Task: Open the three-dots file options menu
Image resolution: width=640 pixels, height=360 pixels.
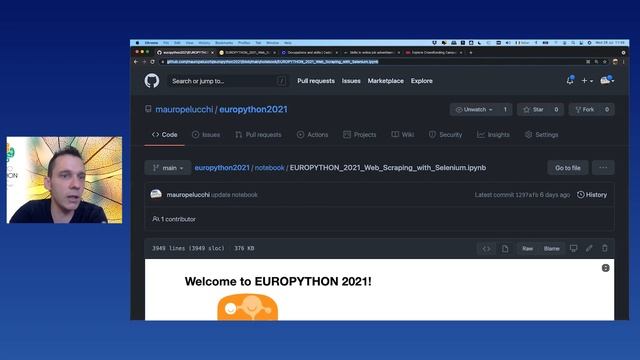Action: point(603,168)
